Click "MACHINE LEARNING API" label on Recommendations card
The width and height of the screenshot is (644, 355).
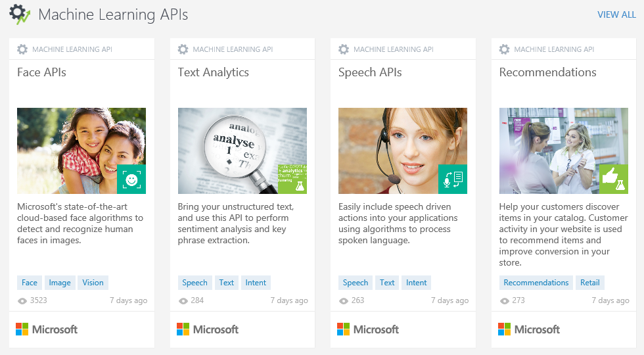[554, 49]
